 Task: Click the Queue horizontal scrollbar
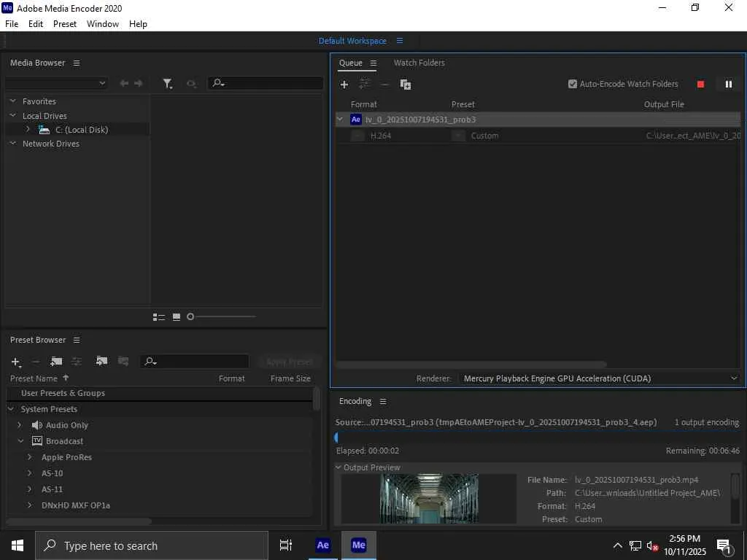click(x=472, y=365)
